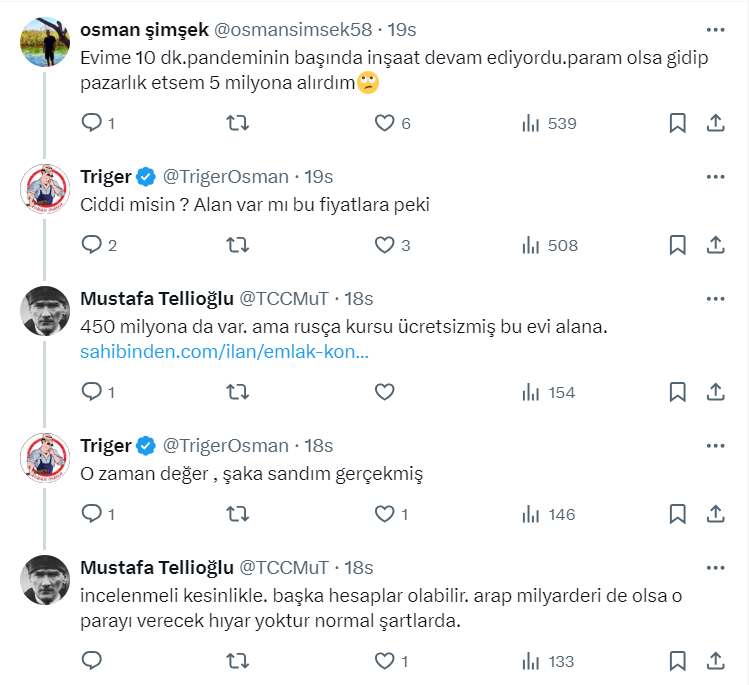Viewport: 749px width, 685px height.
Task: Like Mustafa Tellioğlu's 450 milyona tweet
Action: pos(385,392)
